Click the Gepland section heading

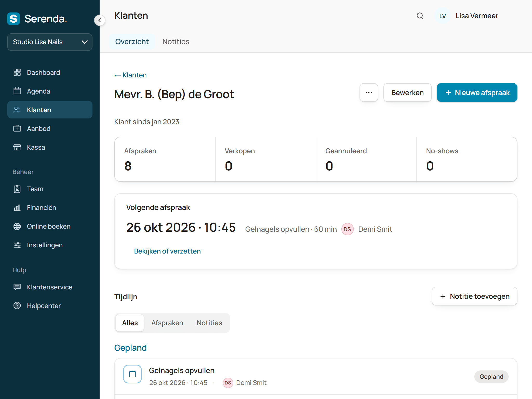tap(130, 348)
